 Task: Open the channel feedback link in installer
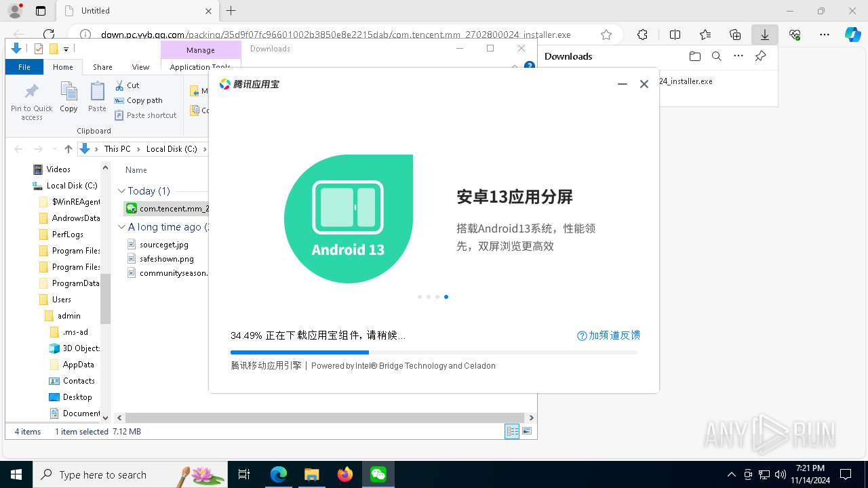coord(608,335)
